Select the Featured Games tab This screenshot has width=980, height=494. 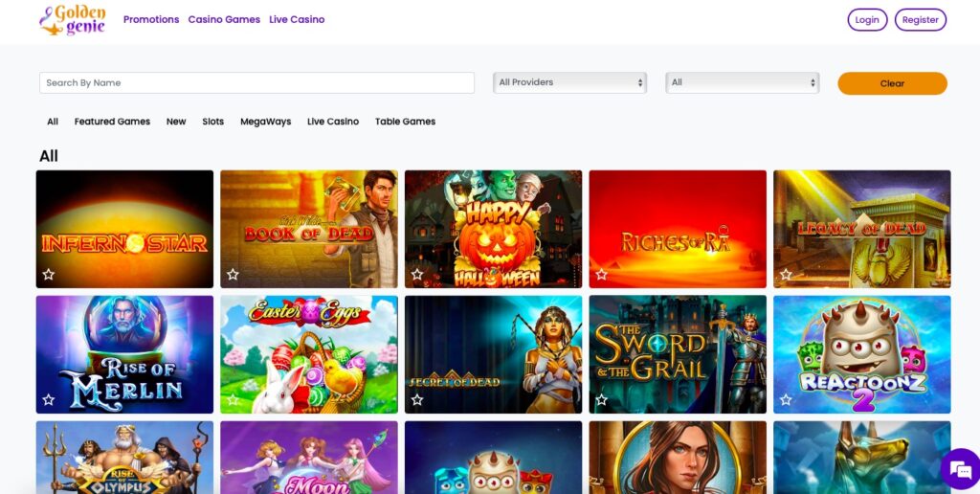(113, 122)
